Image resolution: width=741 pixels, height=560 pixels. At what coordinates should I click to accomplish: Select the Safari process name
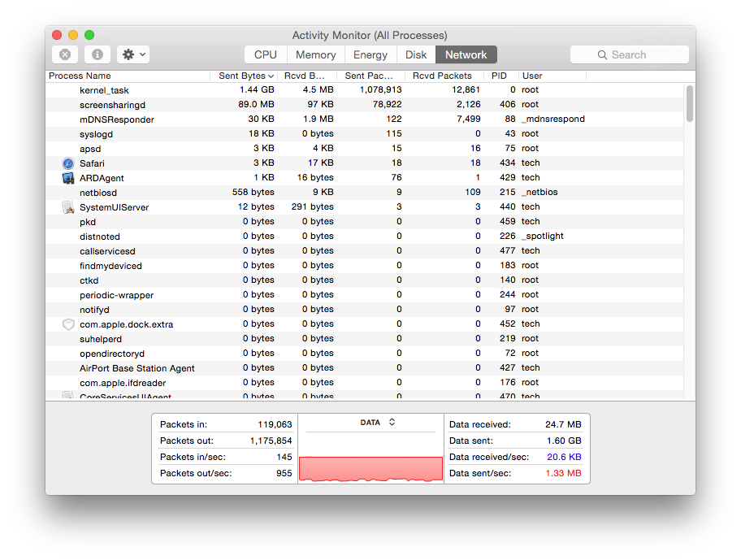pos(92,163)
